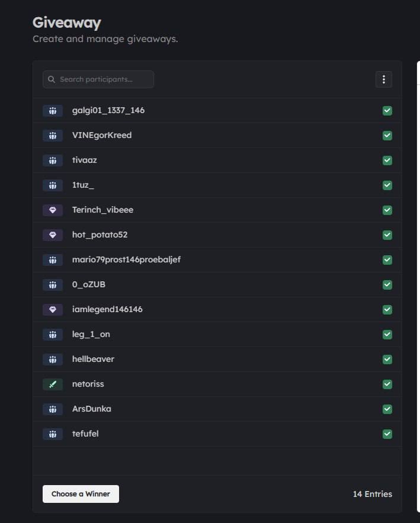Toggle the checkbox for mario79prost146proebaljef
The height and width of the screenshot is (523, 420).
(387, 260)
